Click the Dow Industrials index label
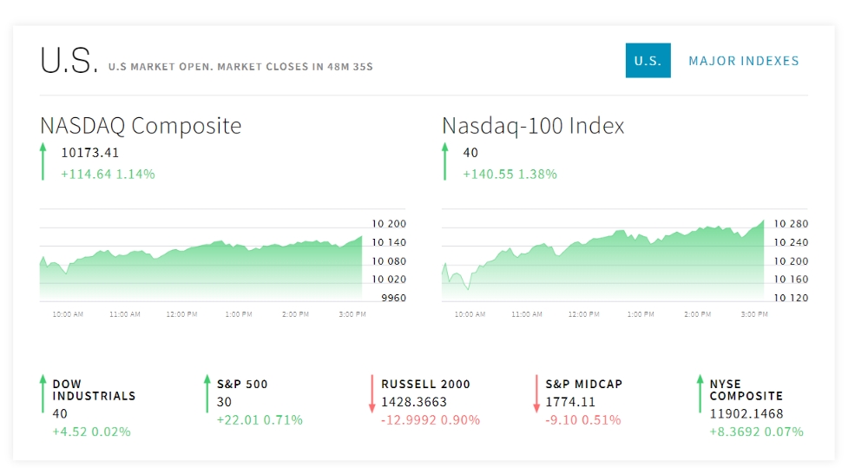 point(94,390)
